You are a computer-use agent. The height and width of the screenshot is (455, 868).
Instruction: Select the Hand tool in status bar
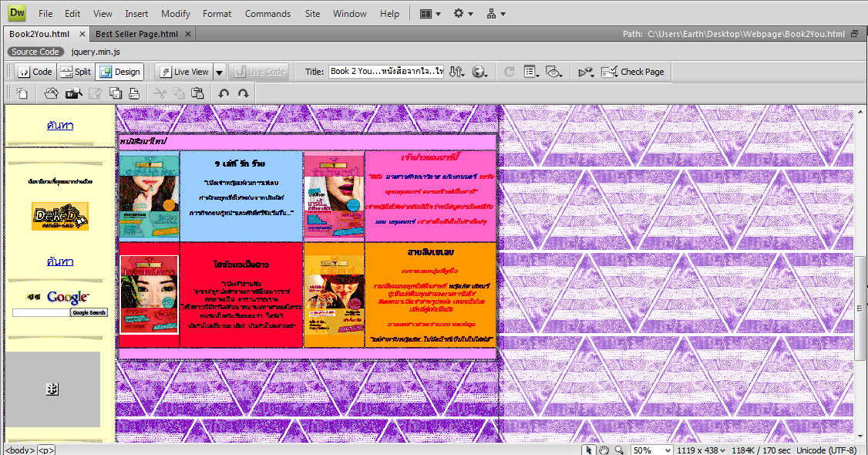tap(604, 450)
